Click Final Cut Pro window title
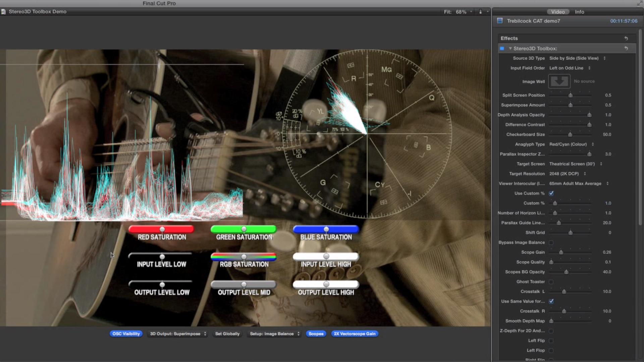This screenshot has width=644, height=362. [x=159, y=3]
